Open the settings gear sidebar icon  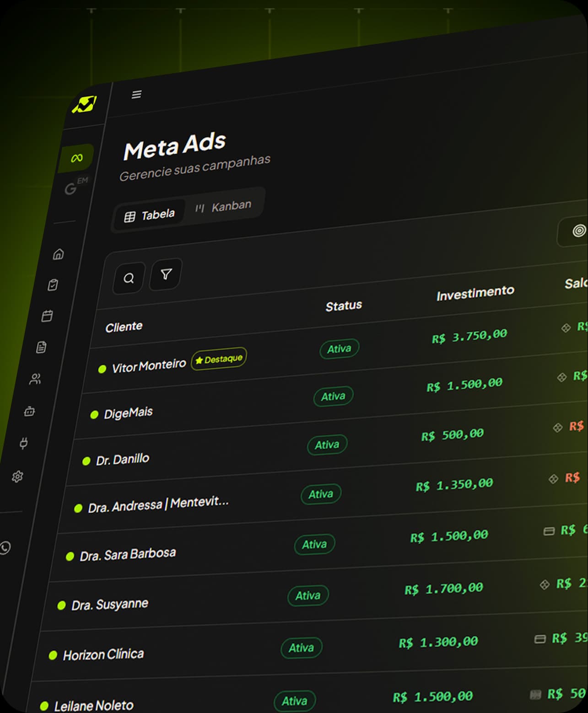[x=17, y=477]
